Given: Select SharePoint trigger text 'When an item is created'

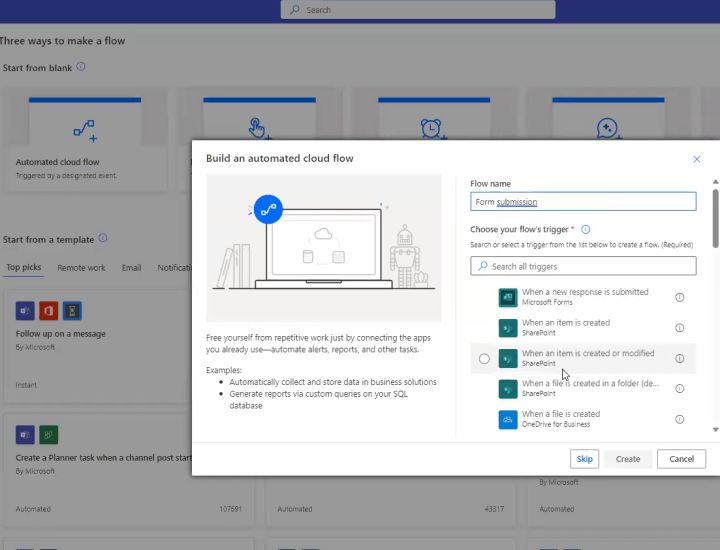Looking at the screenshot, I should pyautogui.click(x=566, y=323).
